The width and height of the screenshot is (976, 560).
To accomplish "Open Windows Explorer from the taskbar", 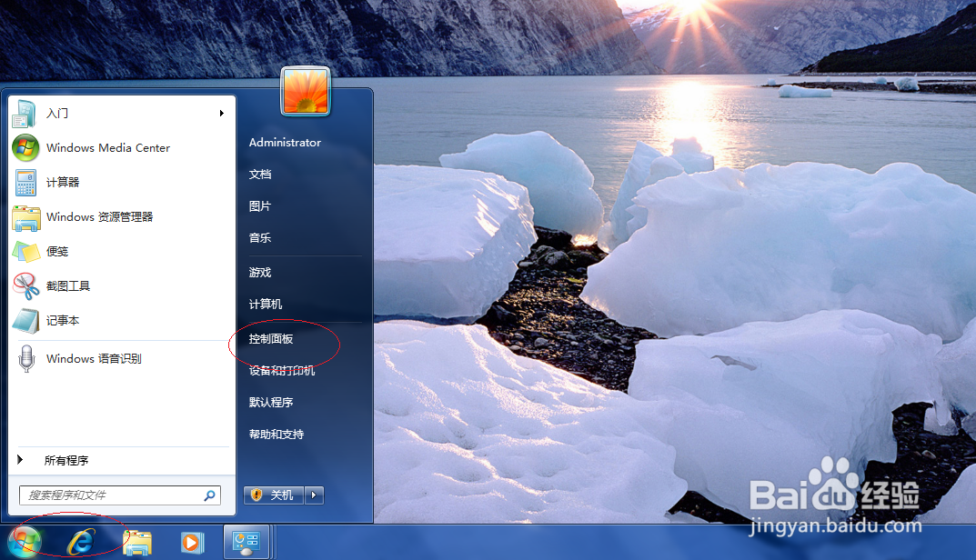I will pos(136,542).
